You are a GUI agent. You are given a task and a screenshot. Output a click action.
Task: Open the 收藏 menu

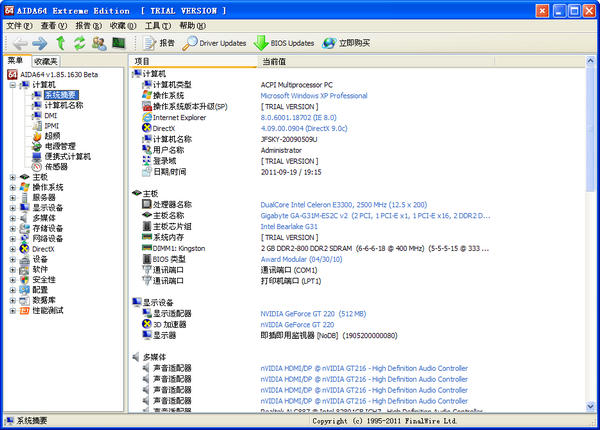123,26
